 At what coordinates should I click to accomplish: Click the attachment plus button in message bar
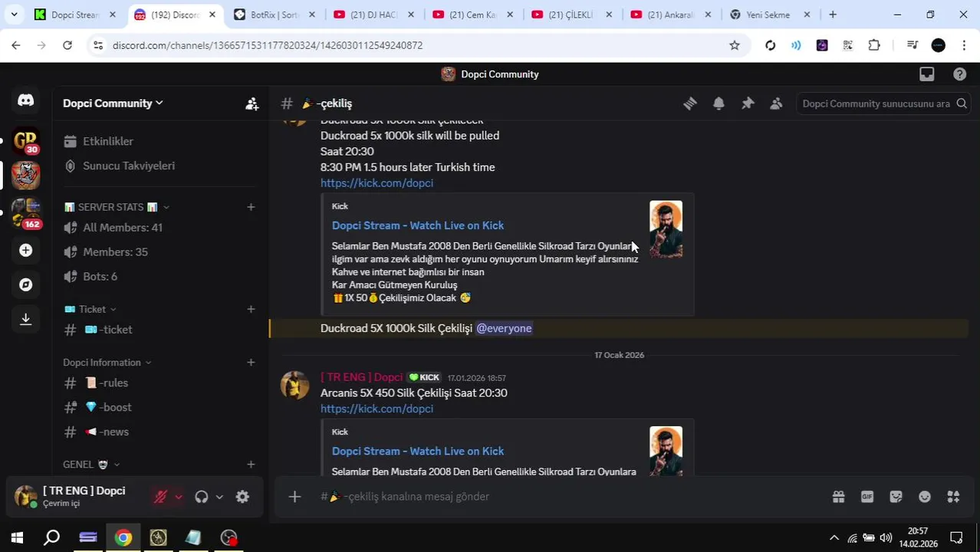[x=294, y=497]
